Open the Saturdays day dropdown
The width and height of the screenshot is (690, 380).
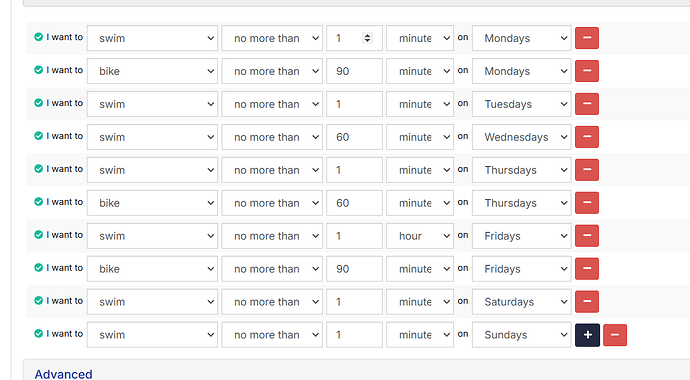point(521,302)
